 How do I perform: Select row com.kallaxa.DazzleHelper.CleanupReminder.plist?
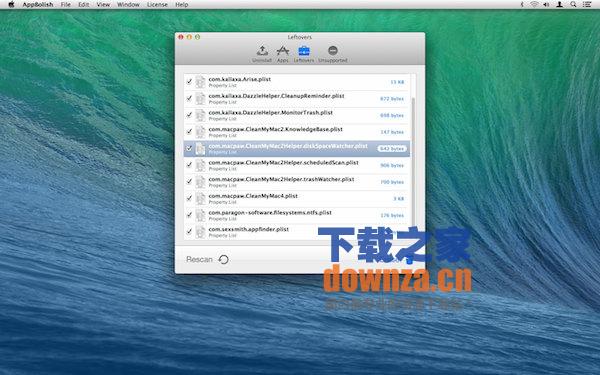pos(297,99)
